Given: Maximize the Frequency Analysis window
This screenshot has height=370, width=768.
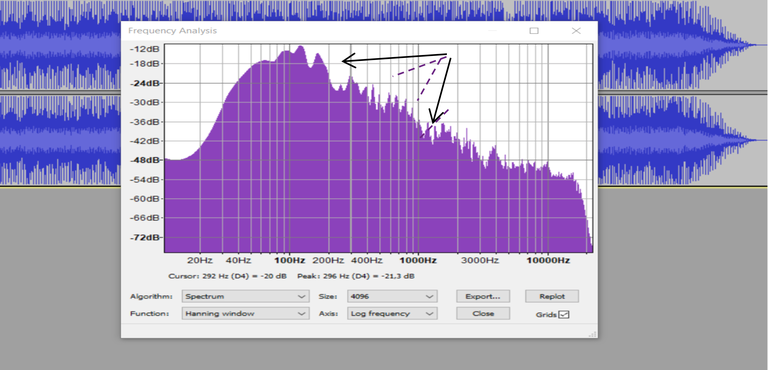Looking at the screenshot, I should [x=534, y=31].
